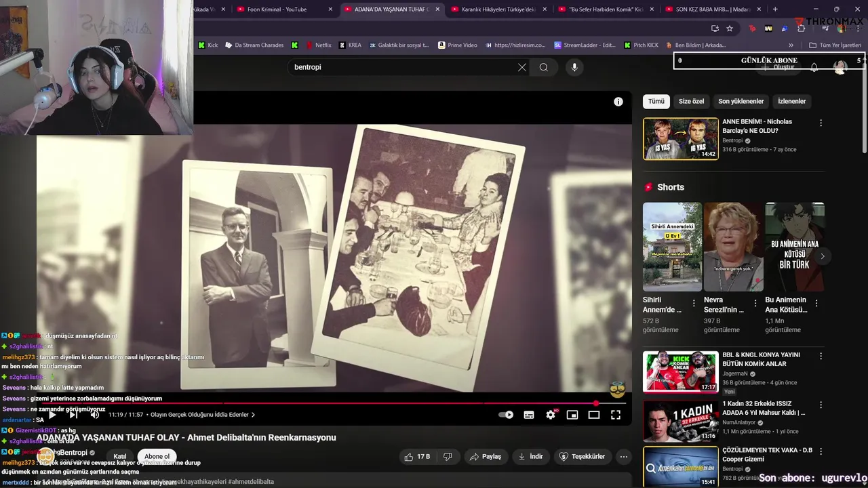Open Tüm Yer İşaretleri folder
The image size is (868, 488).
[835, 45]
